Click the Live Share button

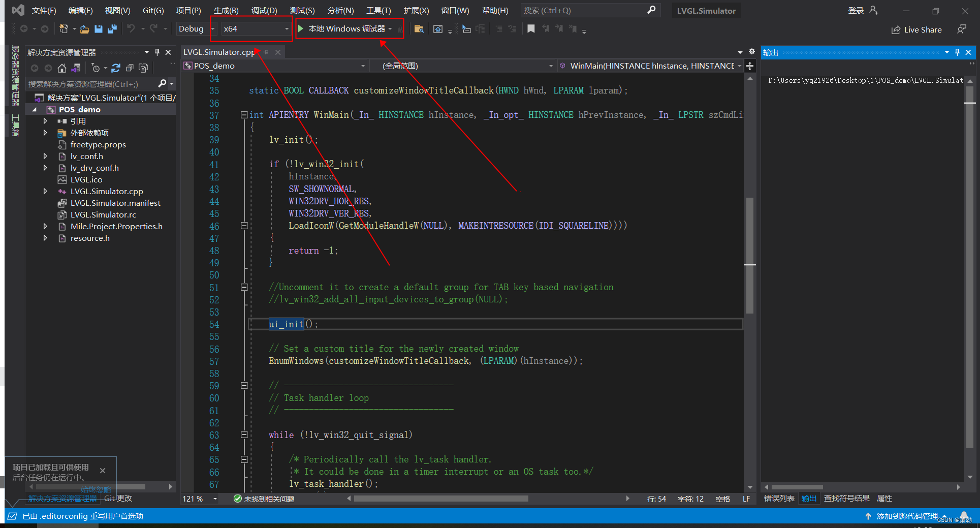(917, 29)
